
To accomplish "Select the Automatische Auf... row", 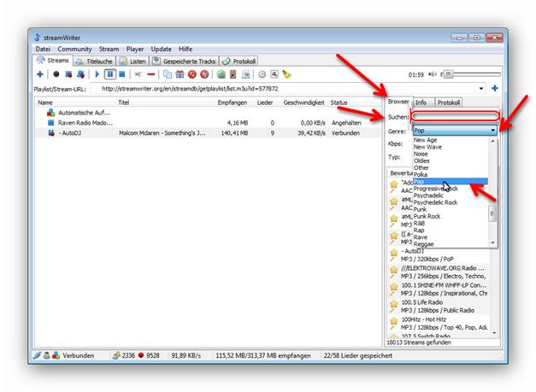I will click(x=209, y=113).
